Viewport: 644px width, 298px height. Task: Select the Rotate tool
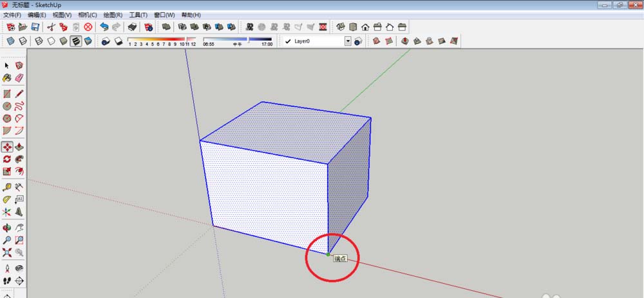pyautogui.click(x=7, y=159)
